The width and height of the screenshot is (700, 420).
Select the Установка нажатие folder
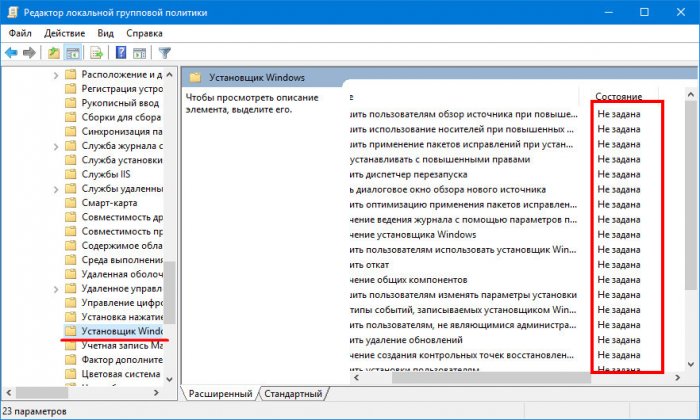114,317
